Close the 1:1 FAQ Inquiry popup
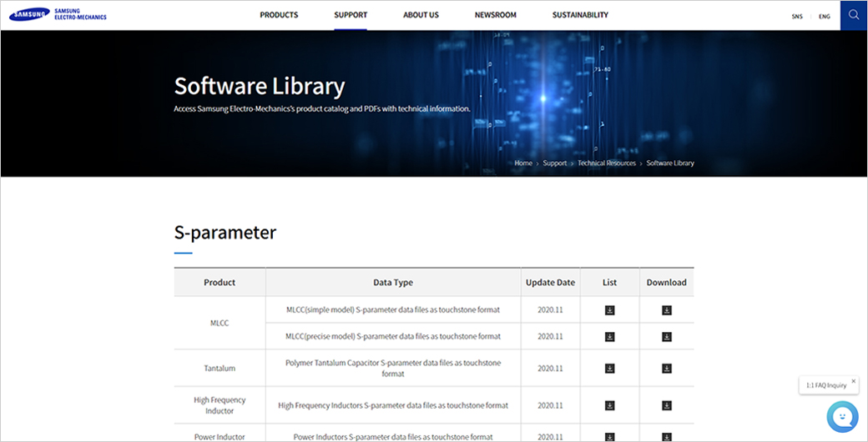The image size is (868, 442). [x=853, y=380]
